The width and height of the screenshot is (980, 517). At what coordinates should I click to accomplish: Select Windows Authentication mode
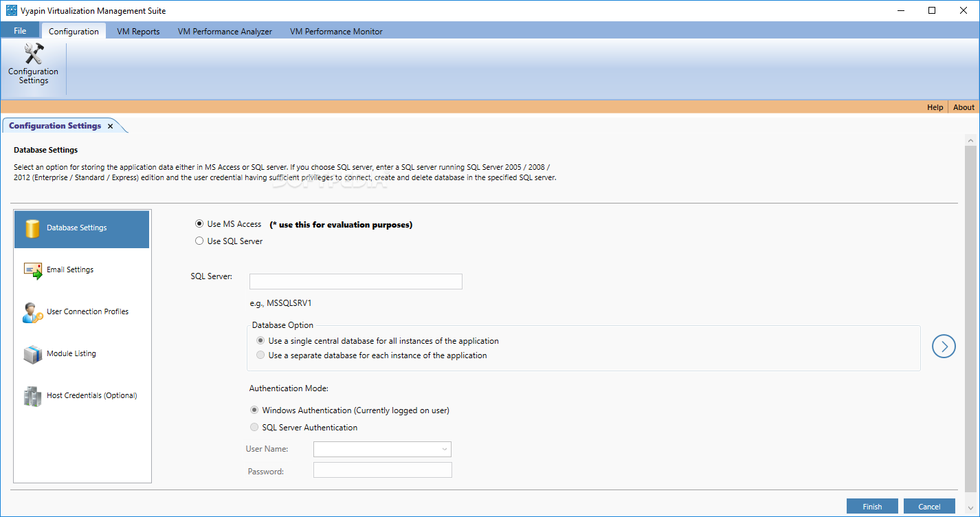click(x=254, y=410)
